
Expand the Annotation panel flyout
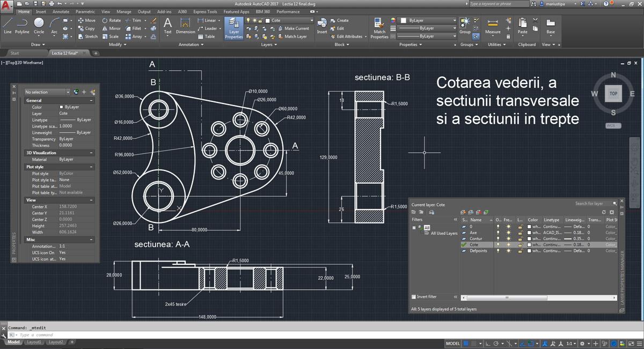point(191,44)
